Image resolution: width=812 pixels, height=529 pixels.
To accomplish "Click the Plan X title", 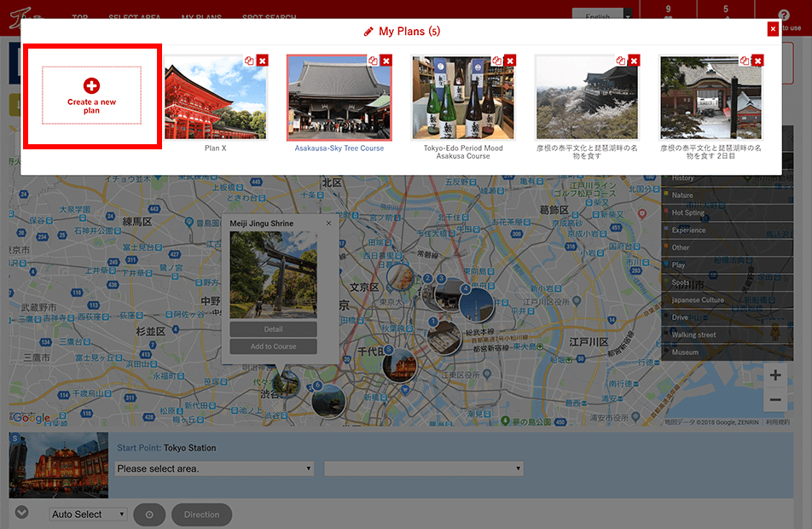I will pos(216,148).
